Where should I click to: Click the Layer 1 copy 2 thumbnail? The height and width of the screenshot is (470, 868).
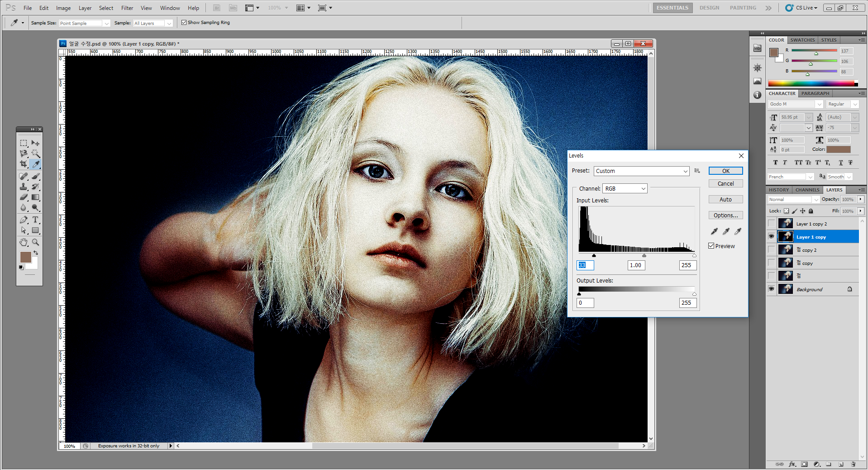(x=785, y=224)
